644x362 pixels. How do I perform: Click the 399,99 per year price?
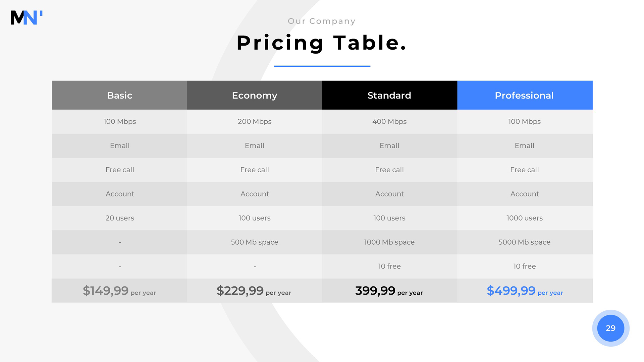pos(389,291)
